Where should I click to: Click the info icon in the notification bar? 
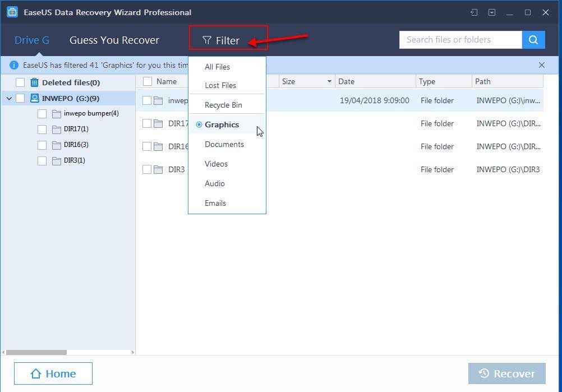[14, 65]
